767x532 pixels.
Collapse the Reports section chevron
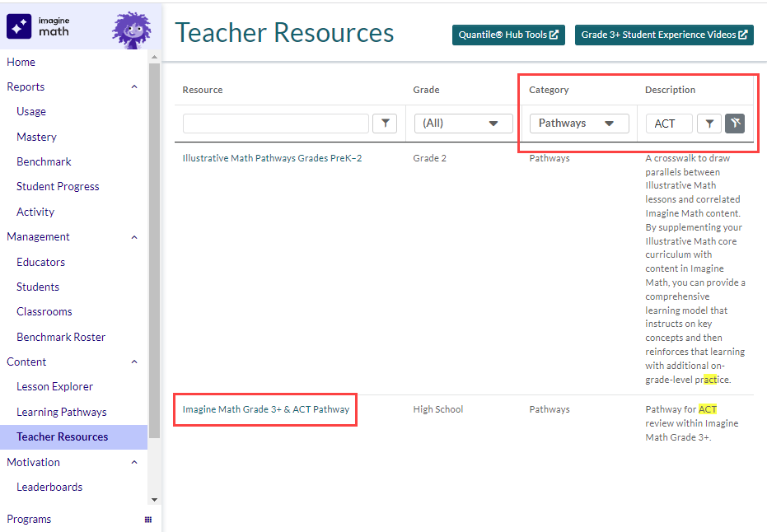point(134,86)
